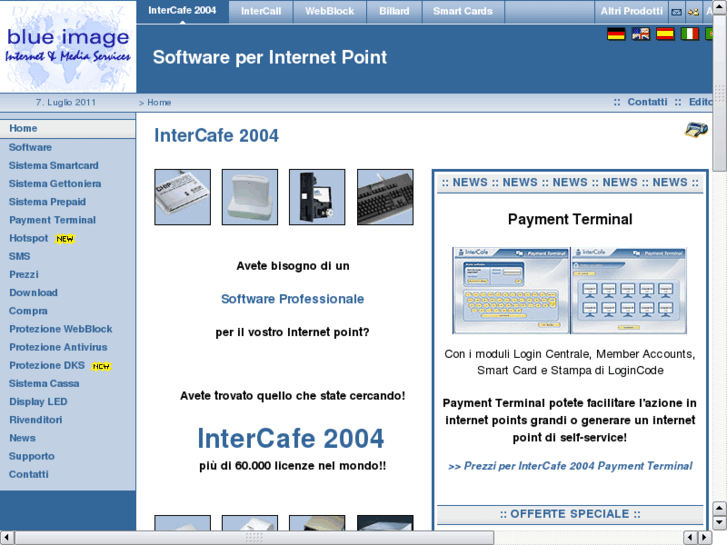Open the black keyboard thumbnail
727x545 pixels.
pos(385,197)
